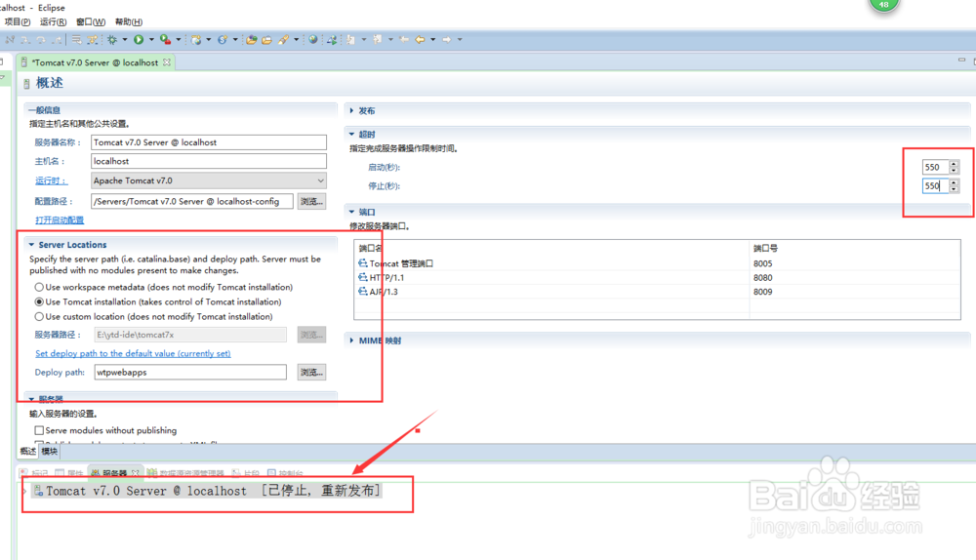Select Tomcat v7.0 Server @ localhost in 服务器 view
This screenshot has width=976, height=560.
coord(207,491)
